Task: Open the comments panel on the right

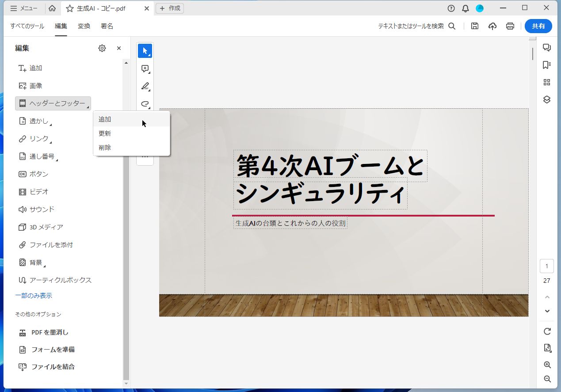Action: (547, 47)
